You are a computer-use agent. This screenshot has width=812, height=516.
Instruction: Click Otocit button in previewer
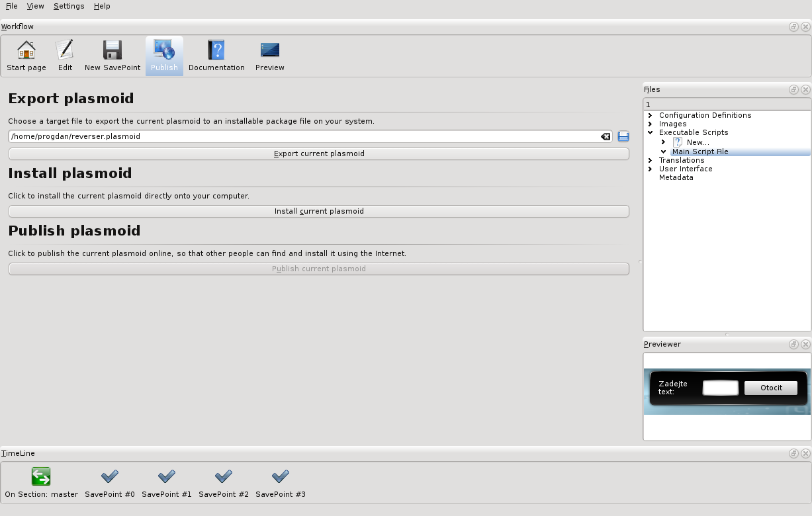point(771,388)
